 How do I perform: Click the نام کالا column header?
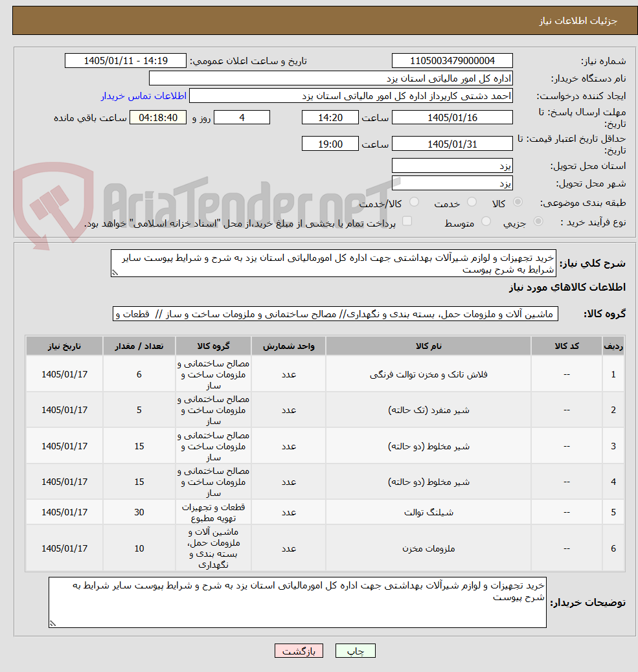428,346
